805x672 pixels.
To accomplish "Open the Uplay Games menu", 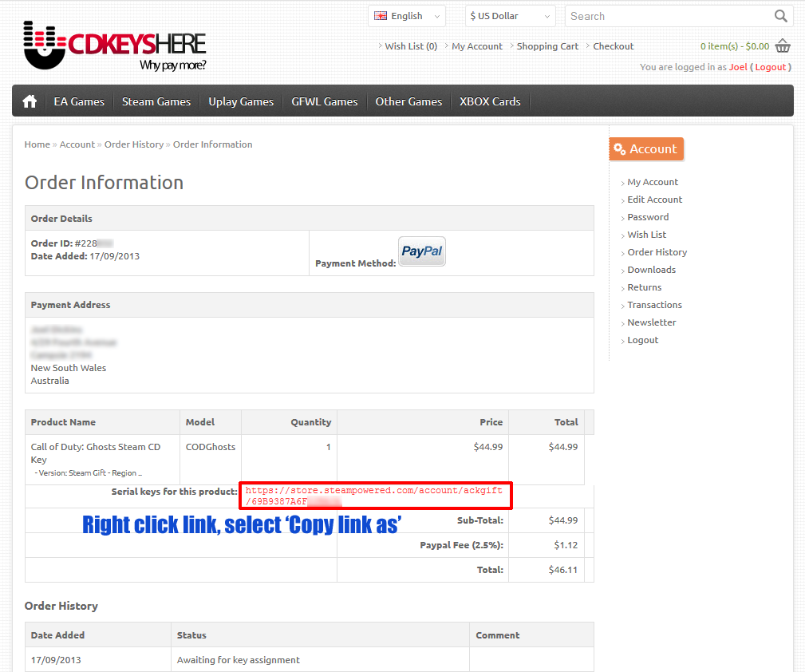I will 241,101.
